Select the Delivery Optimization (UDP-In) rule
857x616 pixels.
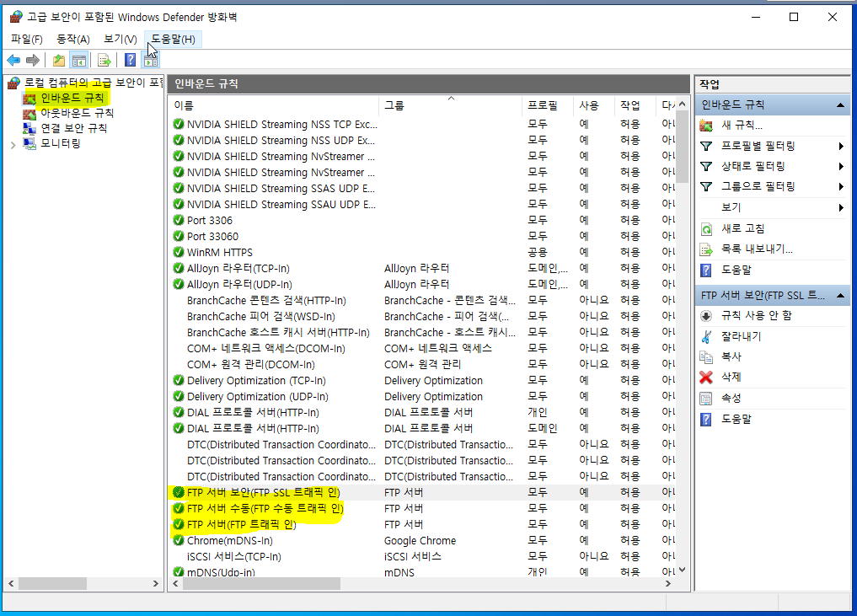click(422, 396)
